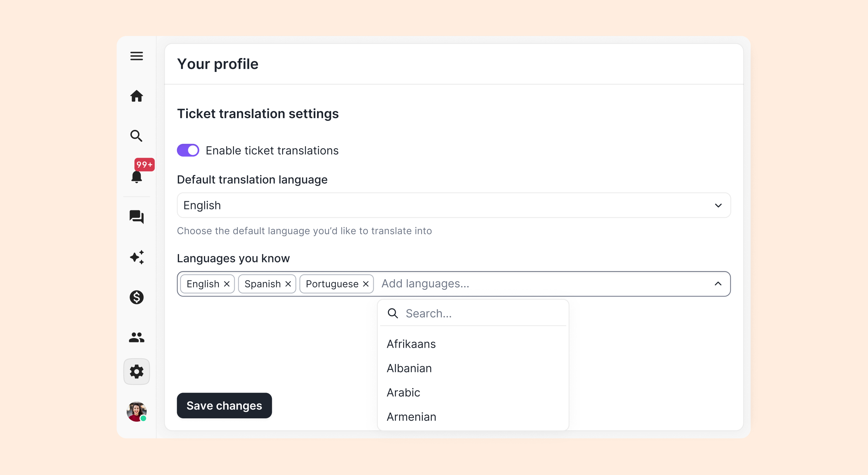Select Afrikaans from the language list
This screenshot has height=475, width=868.
click(411, 344)
